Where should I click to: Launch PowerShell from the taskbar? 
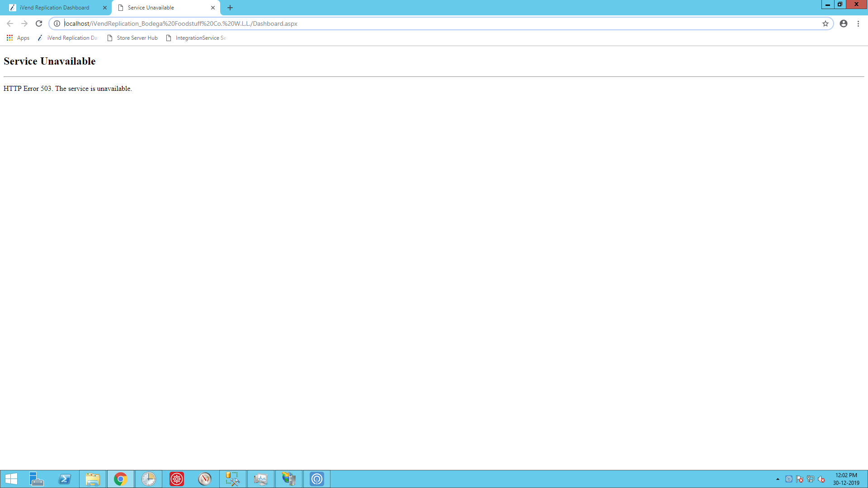65,479
